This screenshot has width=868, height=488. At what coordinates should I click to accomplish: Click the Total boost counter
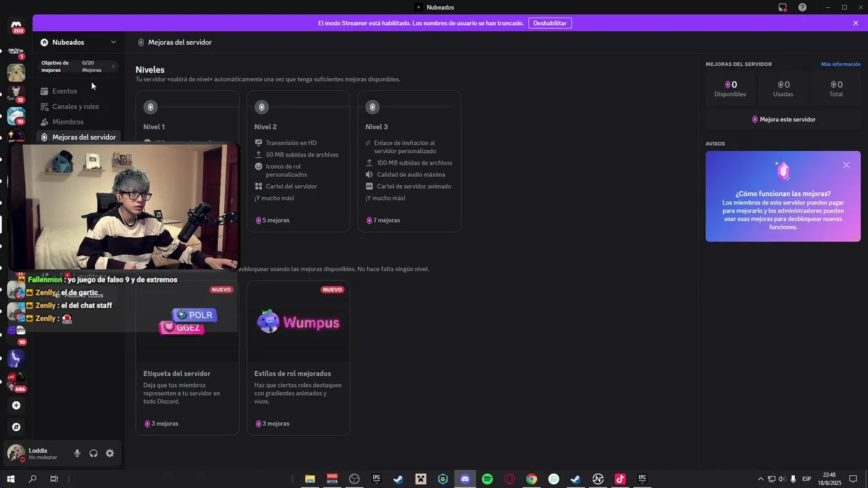[x=836, y=89]
